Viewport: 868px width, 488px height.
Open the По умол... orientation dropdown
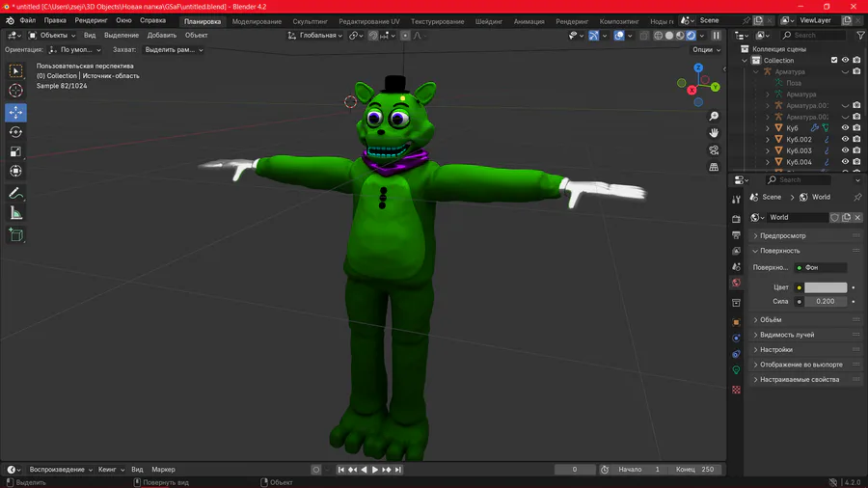pyautogui.click(x=74, y=50)
